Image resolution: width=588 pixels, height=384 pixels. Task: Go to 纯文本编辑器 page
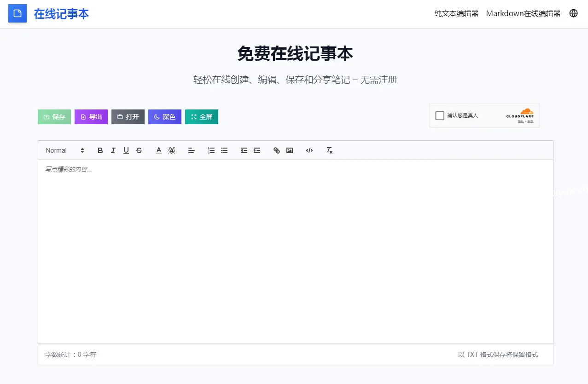pos(456,13)
